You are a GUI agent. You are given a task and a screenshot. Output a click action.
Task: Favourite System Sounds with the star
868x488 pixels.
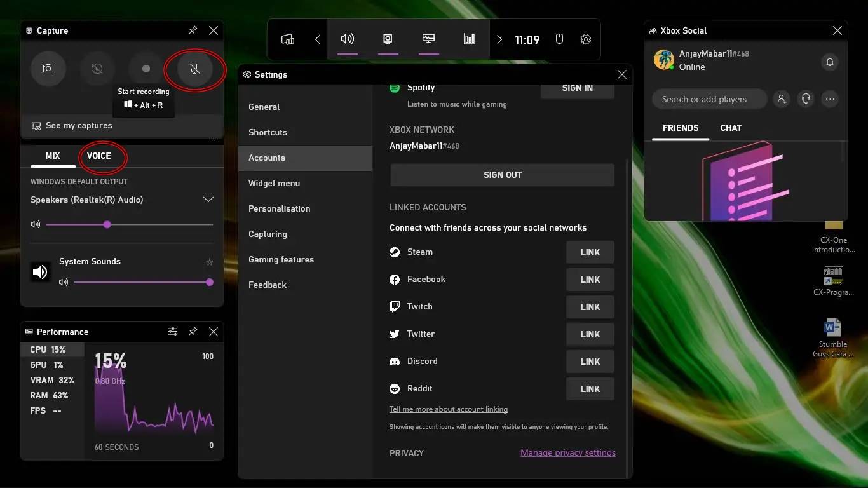click(210, 262)
